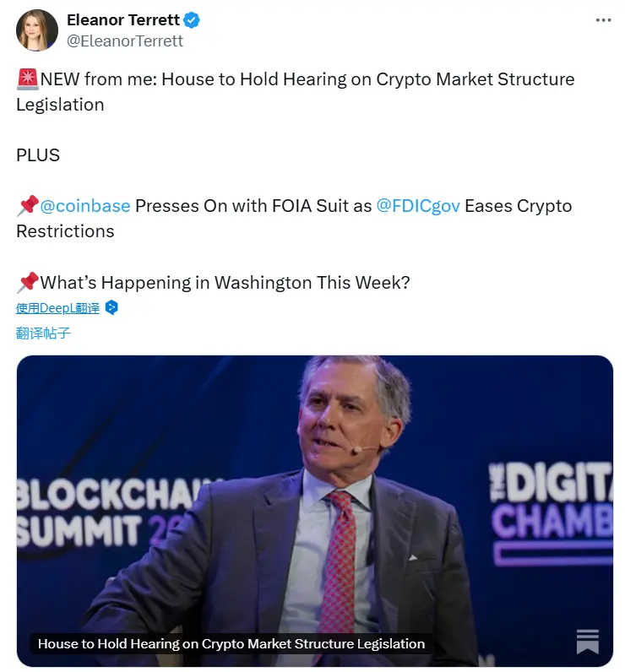Visit the @EleanorTerrett handle link
This screenshot has width=625, height=672.
(125, 41)
